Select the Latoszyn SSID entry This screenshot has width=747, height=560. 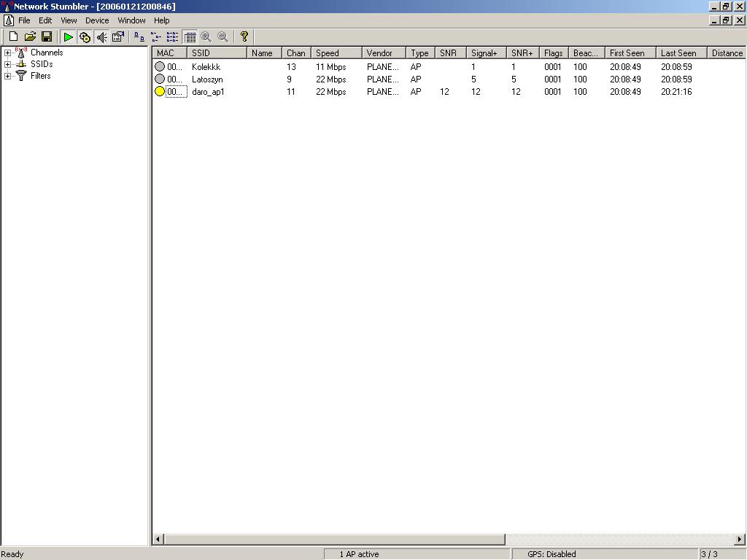tap(207, 79)
